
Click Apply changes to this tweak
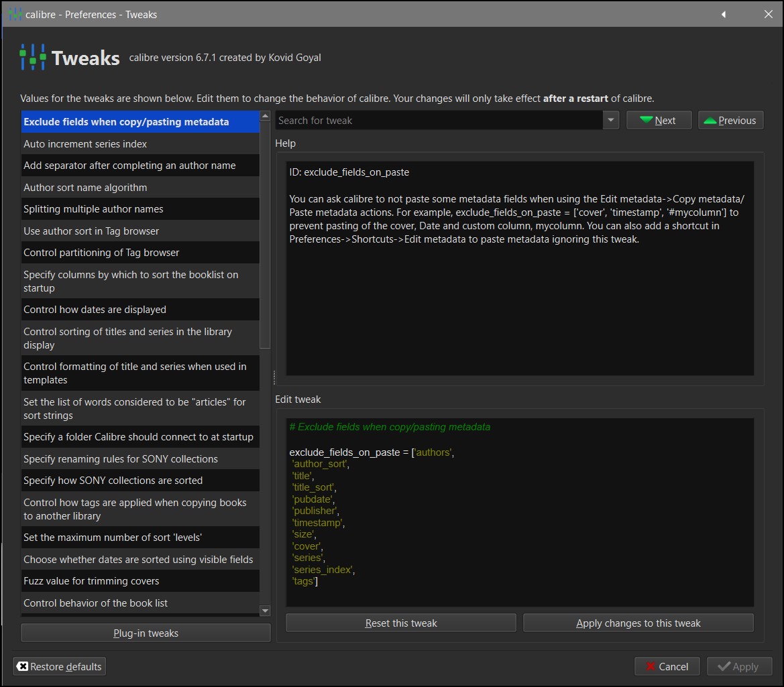pyautogui.click(x=638, y=623)
